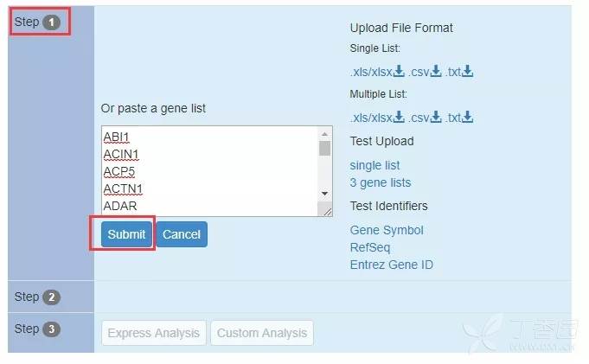Load the single list test upload

(x=375, y=165)
